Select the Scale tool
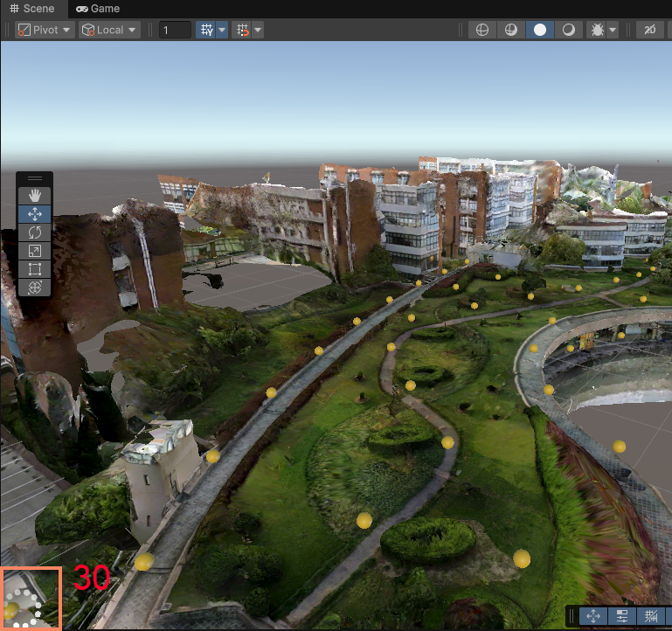Image resolution: width=672 pixels, height=631 pixels. tap(35, 251)
